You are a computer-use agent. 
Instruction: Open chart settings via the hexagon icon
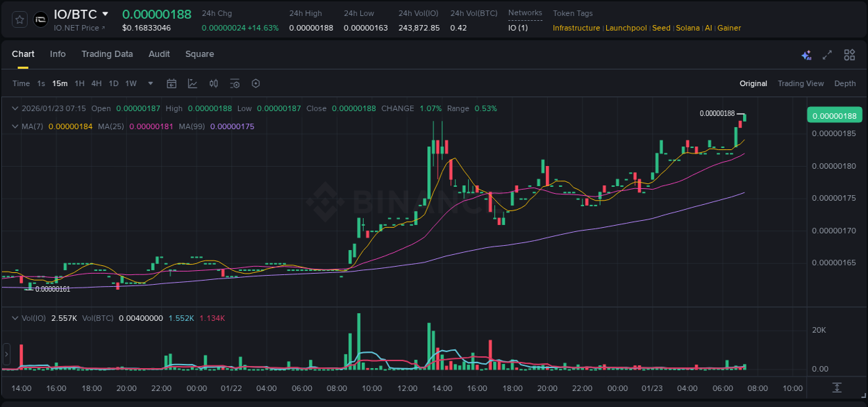(256, 83)
